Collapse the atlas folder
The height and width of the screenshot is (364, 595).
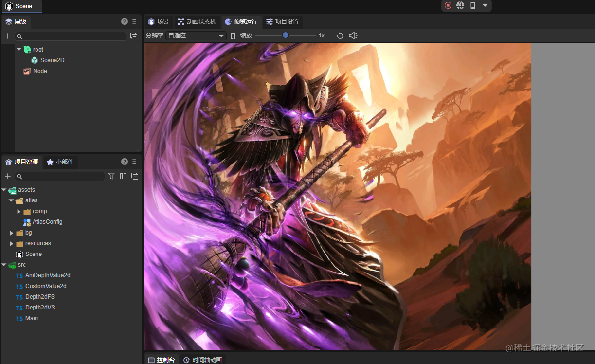[11, 200]
